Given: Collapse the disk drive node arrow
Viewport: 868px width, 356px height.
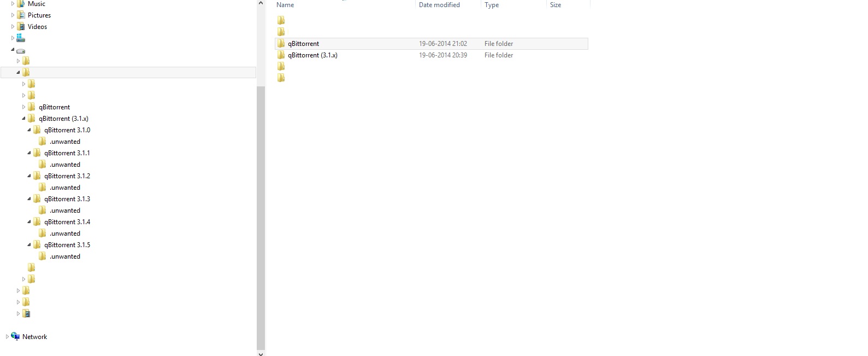Looking at the screenshot, I should (13, 50).
